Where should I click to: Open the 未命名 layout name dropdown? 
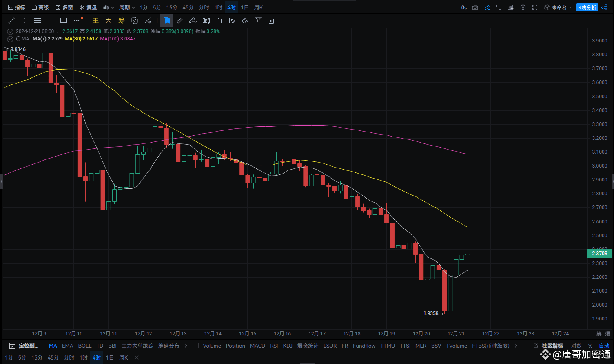558,7
